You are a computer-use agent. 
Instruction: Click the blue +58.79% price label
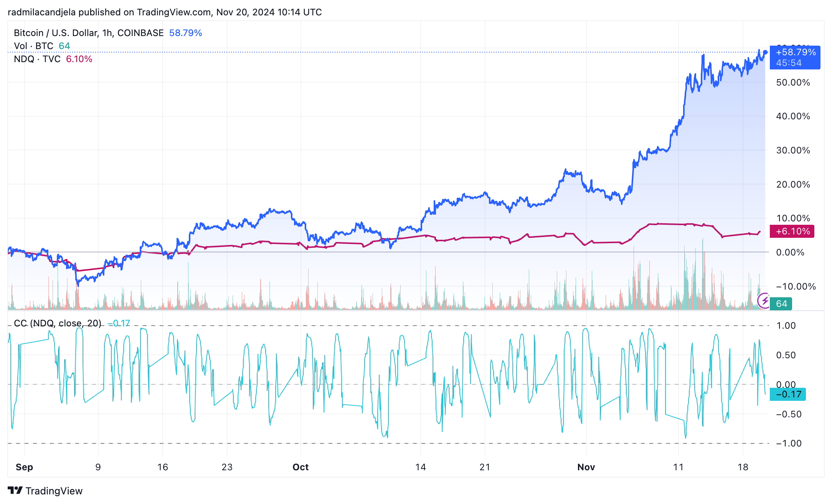point(795,57)
